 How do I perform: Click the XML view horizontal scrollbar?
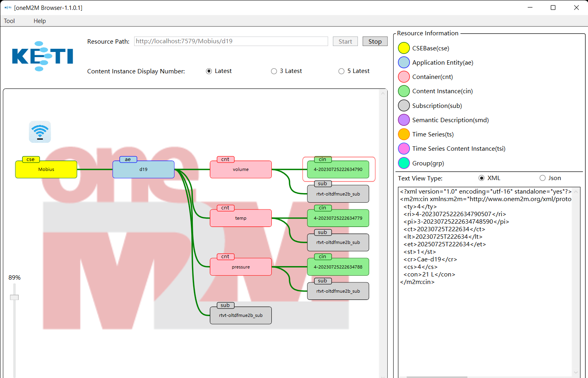[x=437, y=377]
